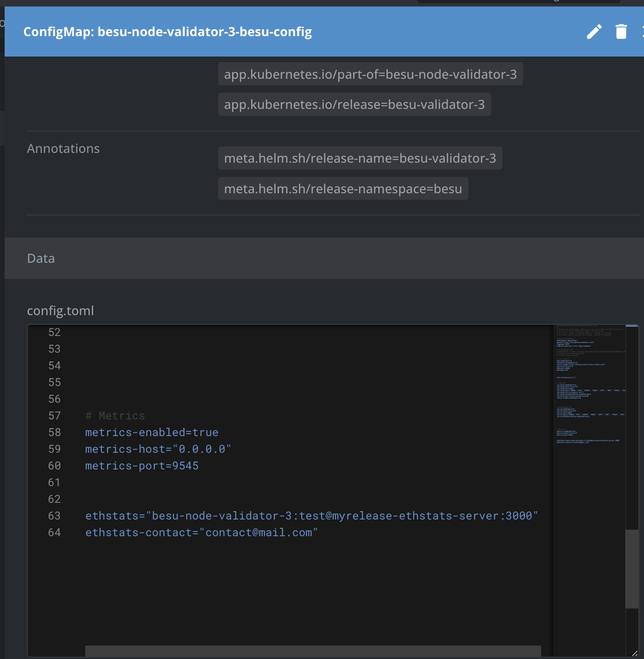Place cursor on metrics-host line

pyautogui.click(x=158, y=449)
